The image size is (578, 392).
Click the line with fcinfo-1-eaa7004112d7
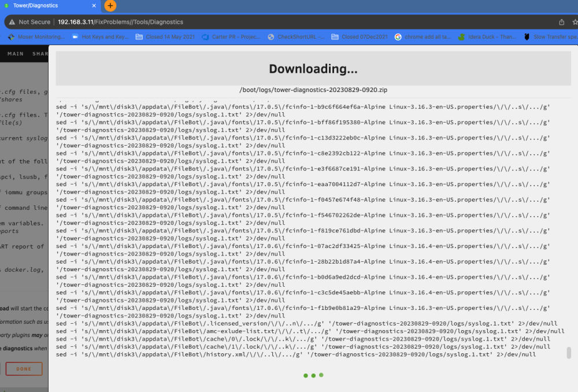pos(303,188)
